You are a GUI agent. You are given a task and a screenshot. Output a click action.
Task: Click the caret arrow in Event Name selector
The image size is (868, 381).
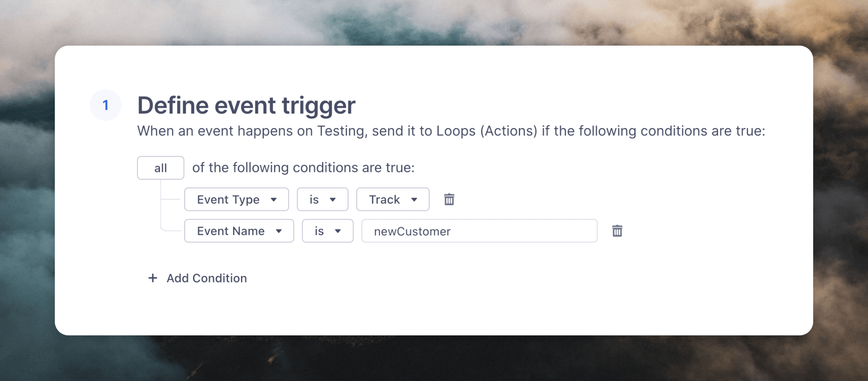pyautogui.click(x=279, y=231)
